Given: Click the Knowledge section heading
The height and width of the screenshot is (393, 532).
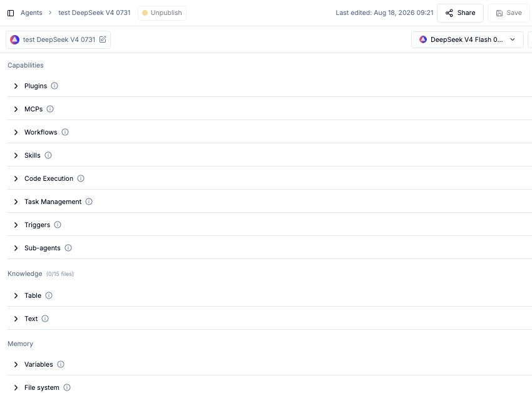Looking at the screenshot, I should point(25,273).
